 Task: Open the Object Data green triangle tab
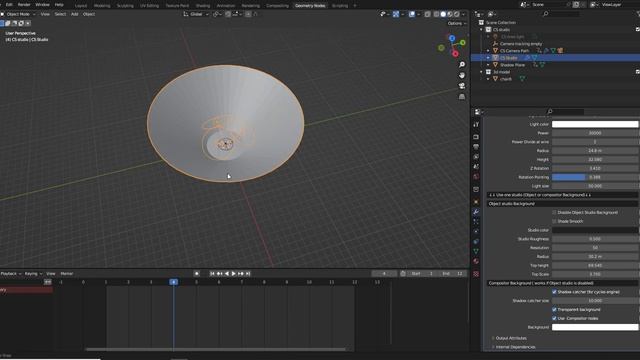coord(476,251)
